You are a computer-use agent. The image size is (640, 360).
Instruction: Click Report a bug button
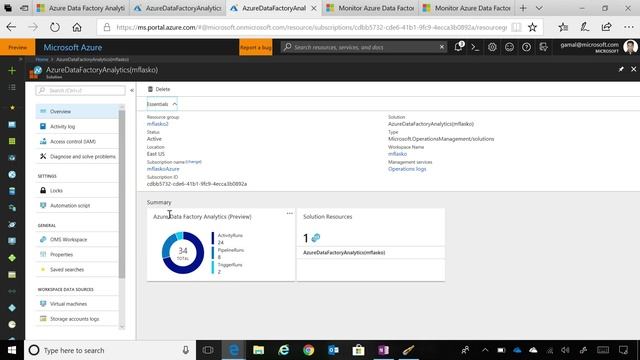coord(256,47)
